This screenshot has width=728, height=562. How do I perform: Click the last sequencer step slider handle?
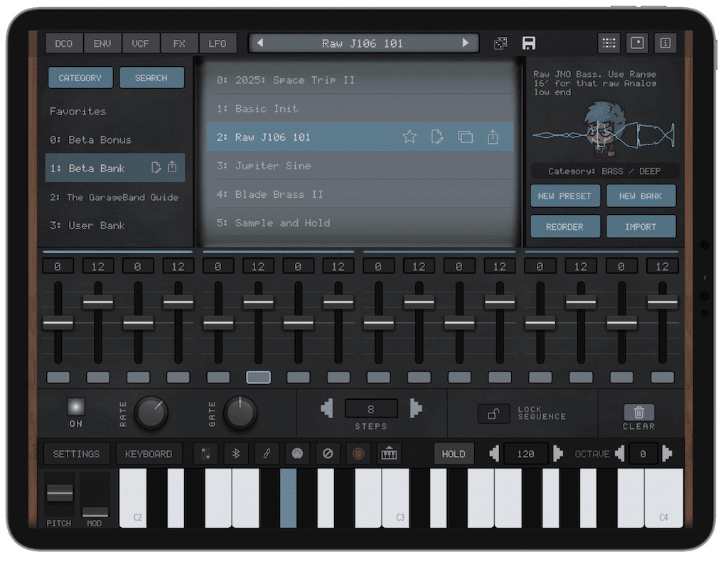(x=663, y=303)
